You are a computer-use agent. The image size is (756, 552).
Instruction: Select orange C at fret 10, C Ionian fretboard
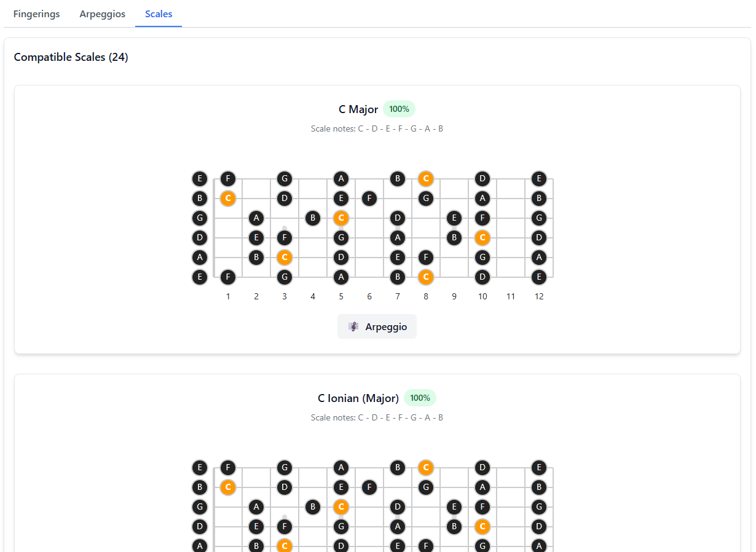click(x=482, y=527)
